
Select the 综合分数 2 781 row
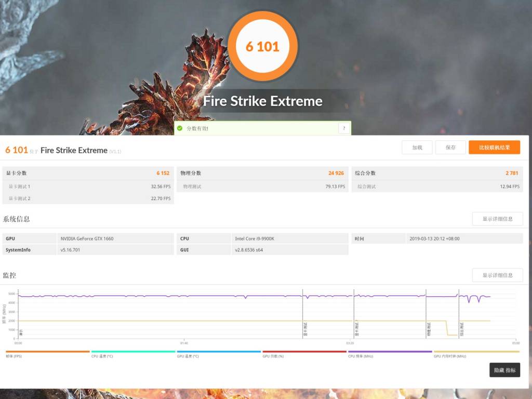(437, 173)
